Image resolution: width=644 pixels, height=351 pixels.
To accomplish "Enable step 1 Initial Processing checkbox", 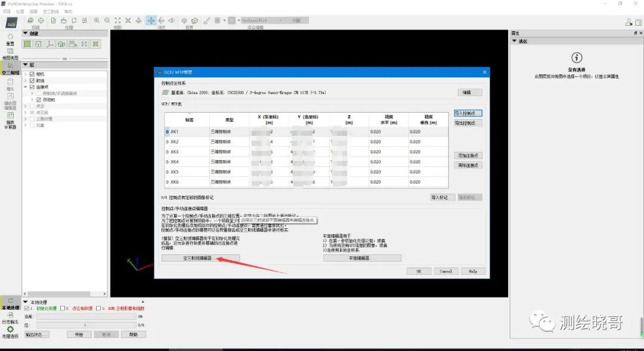I will point(27,308).
